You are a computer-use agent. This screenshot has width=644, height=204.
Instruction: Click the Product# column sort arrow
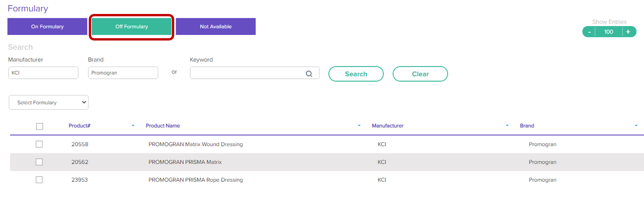[133, 126]
